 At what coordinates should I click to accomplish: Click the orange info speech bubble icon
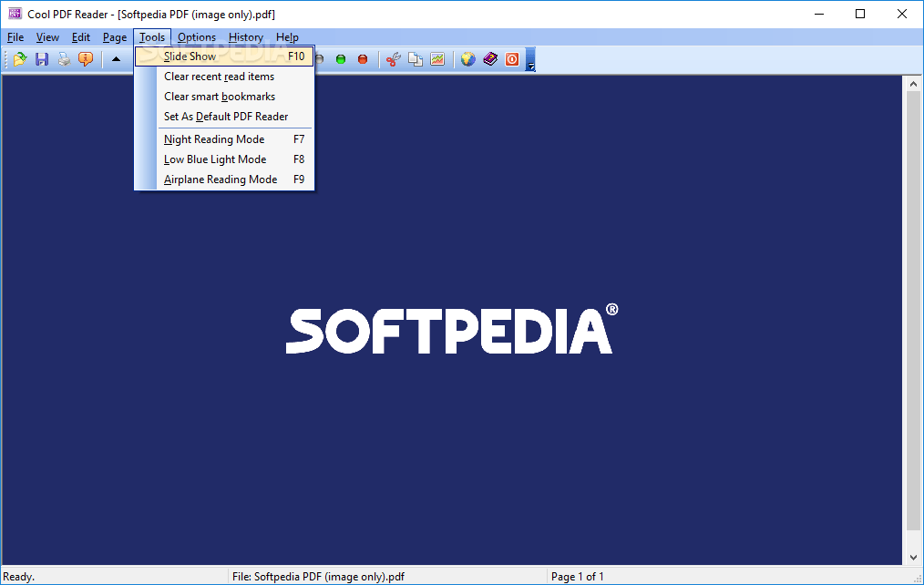click(x=86, y=59)
